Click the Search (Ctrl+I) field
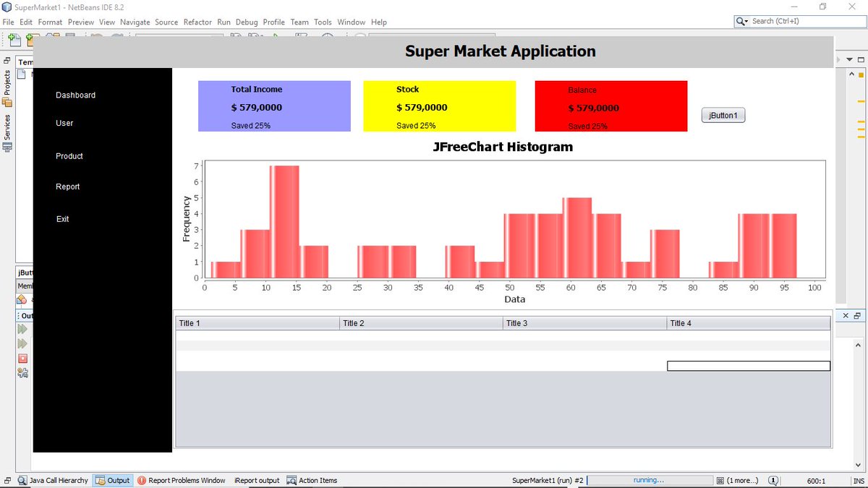868x488 pixels. [x=800, y=22]
